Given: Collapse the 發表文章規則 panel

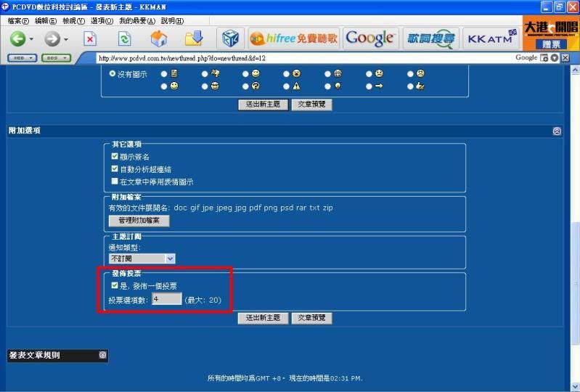Looking at the screenshot, I should pos(103,355).
